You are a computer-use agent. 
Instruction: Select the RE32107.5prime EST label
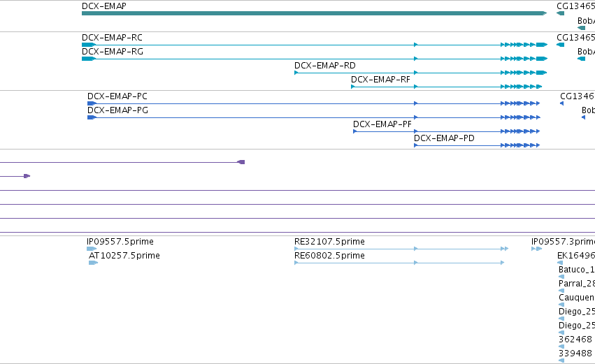(329, 242)
